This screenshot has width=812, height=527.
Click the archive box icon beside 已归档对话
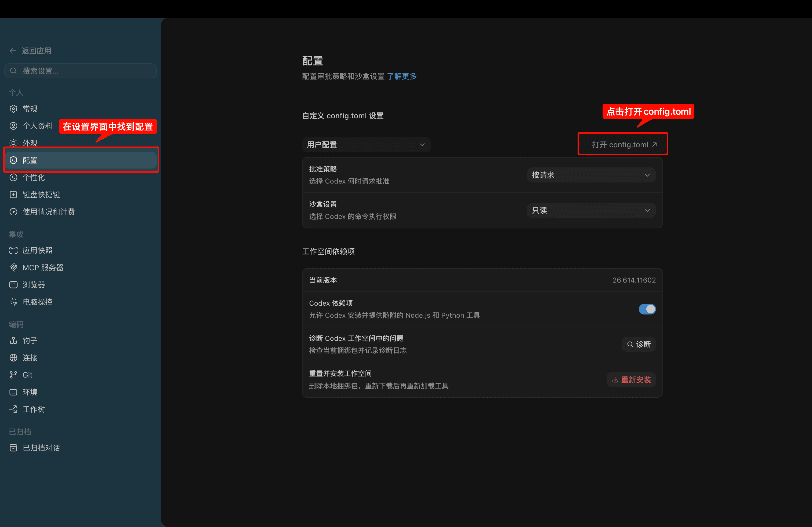(13, 448)
